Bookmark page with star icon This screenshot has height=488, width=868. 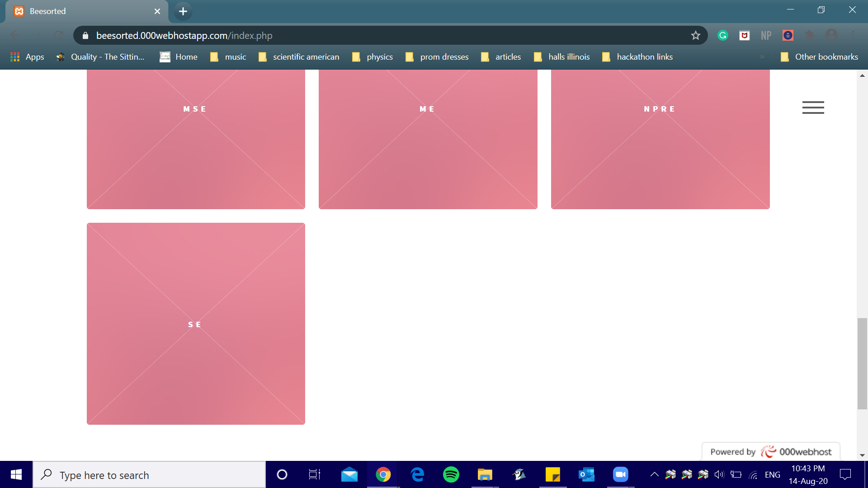tap(695, 35)
